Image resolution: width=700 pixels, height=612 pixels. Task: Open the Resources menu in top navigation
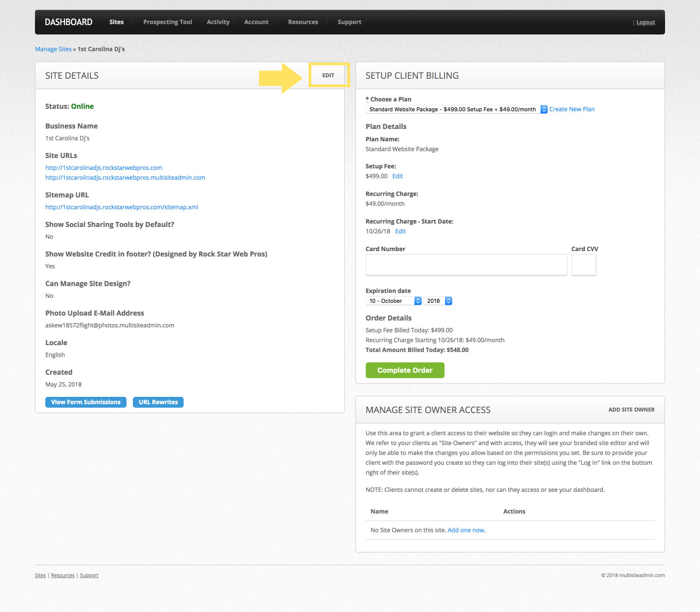click(303, 22)
